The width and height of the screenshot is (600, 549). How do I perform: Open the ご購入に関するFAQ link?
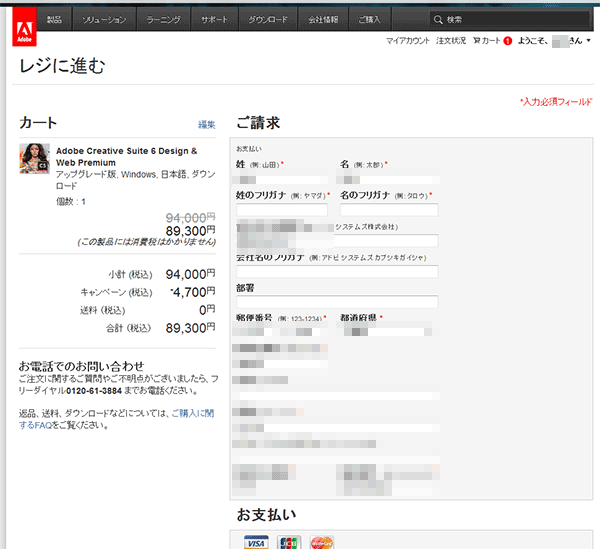coord(117,419)
